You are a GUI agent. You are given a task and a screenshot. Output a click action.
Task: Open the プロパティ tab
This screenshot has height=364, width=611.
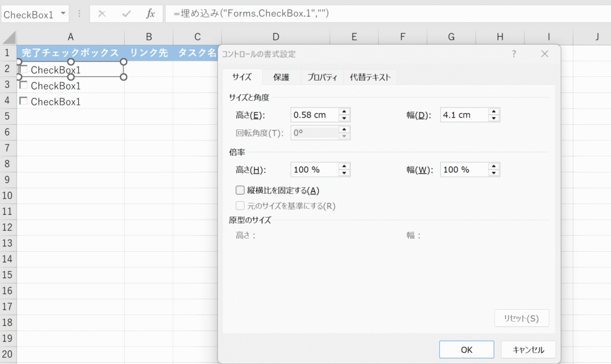pyautogui.click(x=322, y=77)
